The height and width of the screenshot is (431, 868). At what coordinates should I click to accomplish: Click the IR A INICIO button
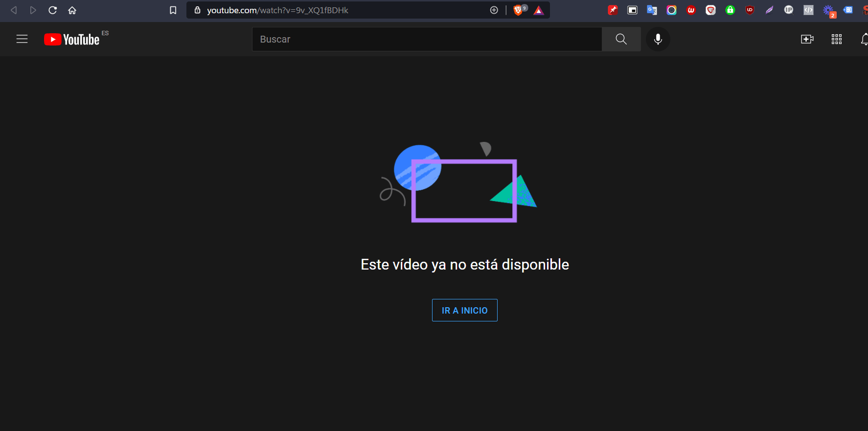465,310
